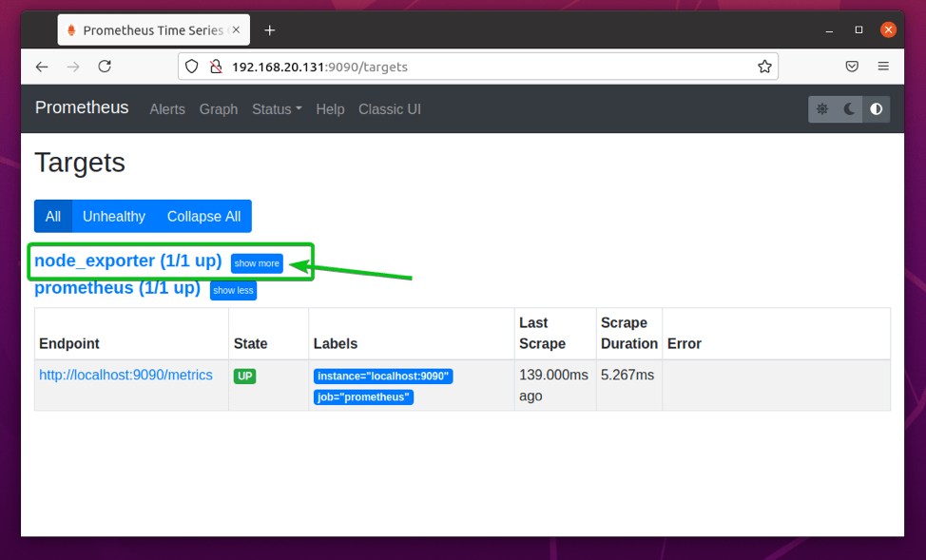Select the All targets filter
Viewport: 926px width, 560px height.
point(53,216)
